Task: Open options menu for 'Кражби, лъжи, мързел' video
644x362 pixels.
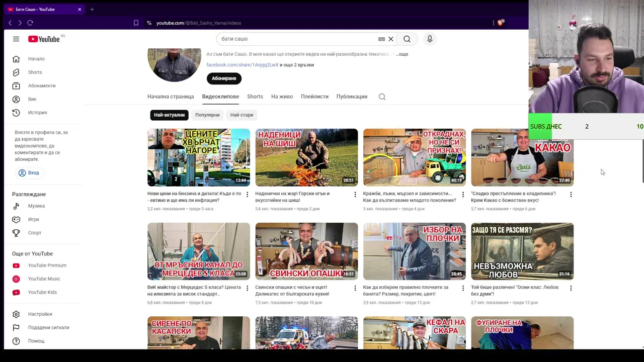Action: [463, 195]
